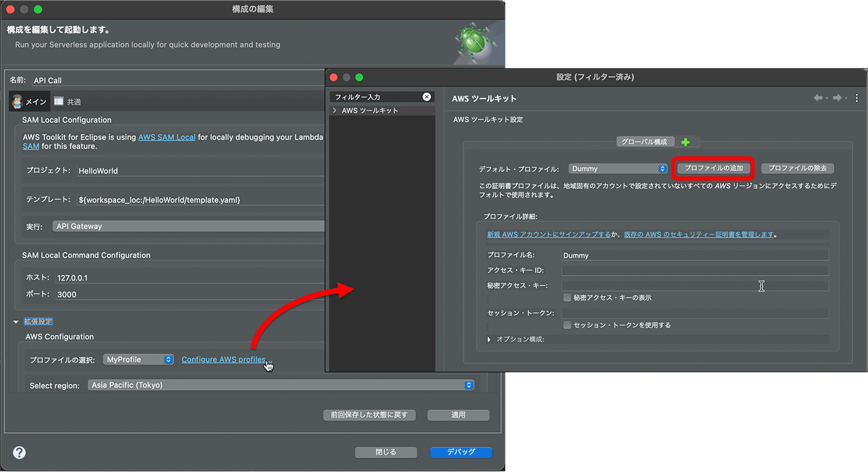Image resolution: width=868 pixels, height=472 pixels.
Task: Click the アクセス・キー ID input field
Action: tap(694, 271)
